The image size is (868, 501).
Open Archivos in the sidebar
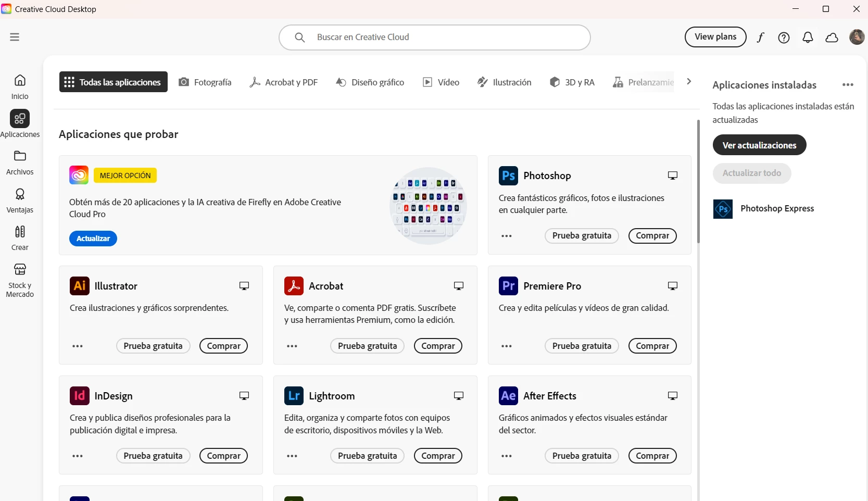20,162
